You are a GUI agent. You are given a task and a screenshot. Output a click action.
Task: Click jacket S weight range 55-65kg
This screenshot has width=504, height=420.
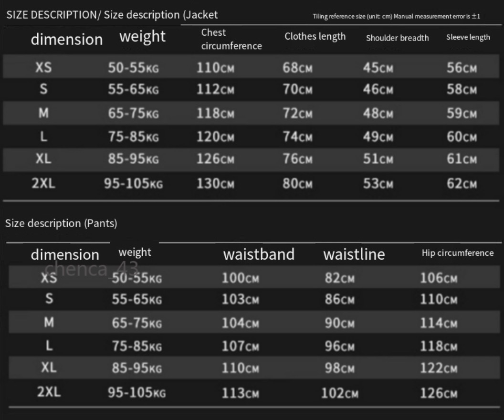click(x=133, y=90)
